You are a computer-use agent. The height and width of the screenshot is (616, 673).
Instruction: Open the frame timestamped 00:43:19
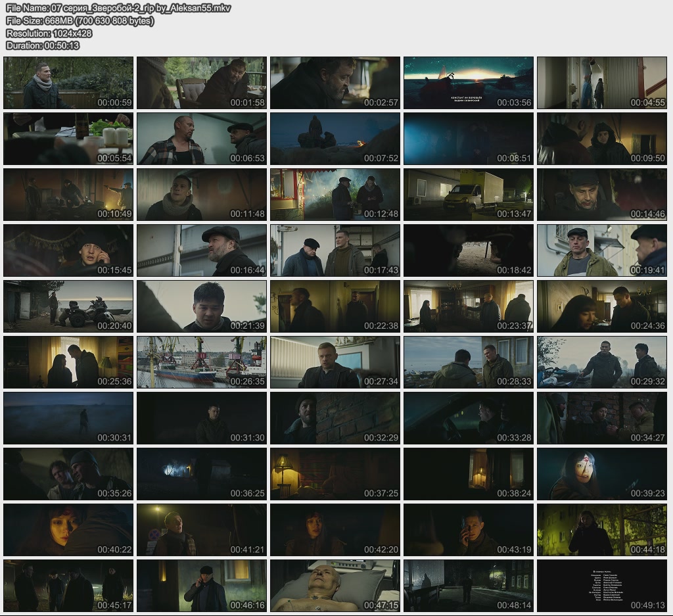(x=468, y=531)
